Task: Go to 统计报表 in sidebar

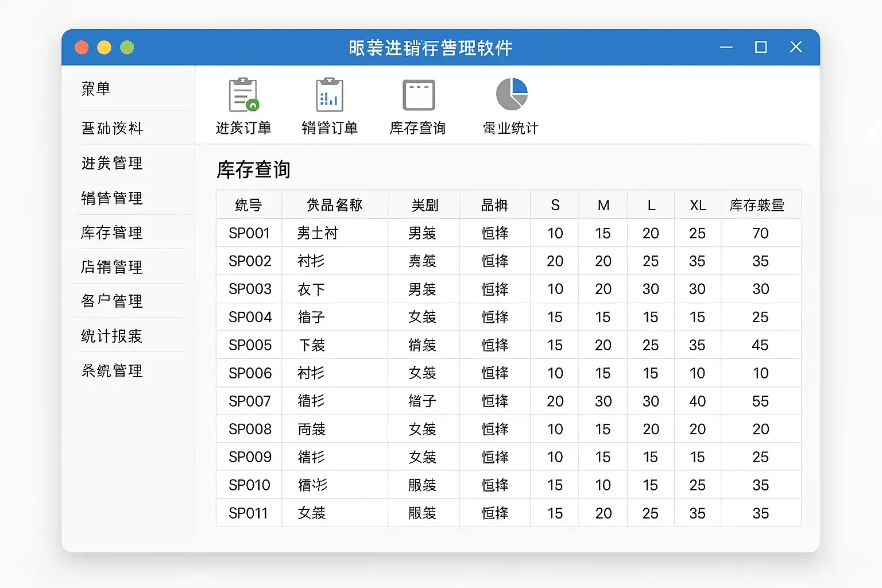Action: coord(112,336)
